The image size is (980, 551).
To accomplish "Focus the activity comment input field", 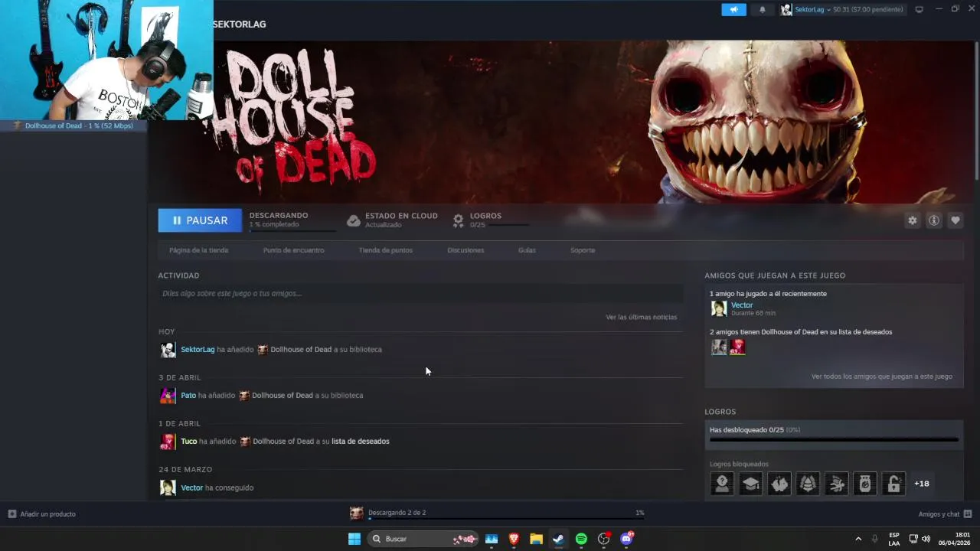I will [420, 293].
